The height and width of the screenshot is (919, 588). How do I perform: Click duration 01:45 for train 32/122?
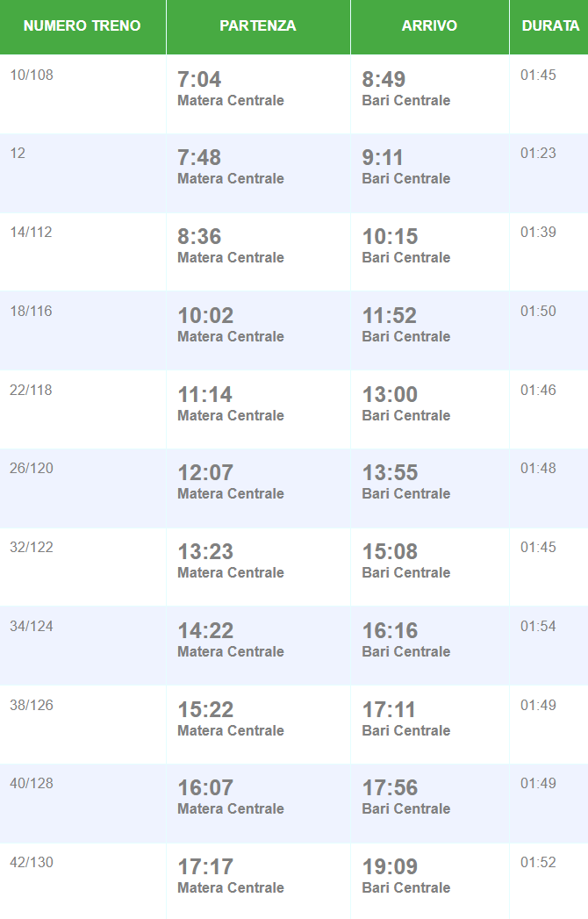[538, 548]
